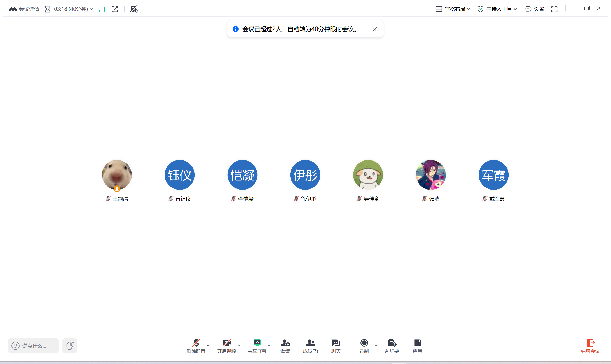Open meeting details menu
611x364 pixels.
tap(24, 9)
